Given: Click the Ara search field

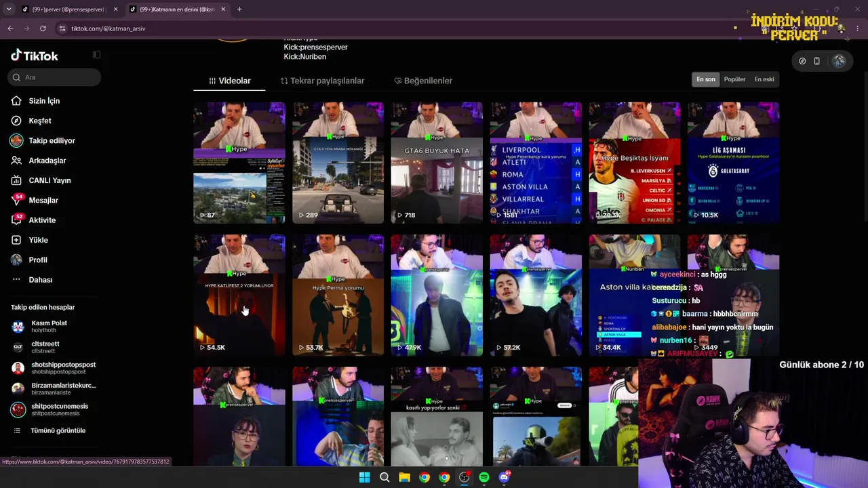Looking at the screenshot, I should (56, 77).
